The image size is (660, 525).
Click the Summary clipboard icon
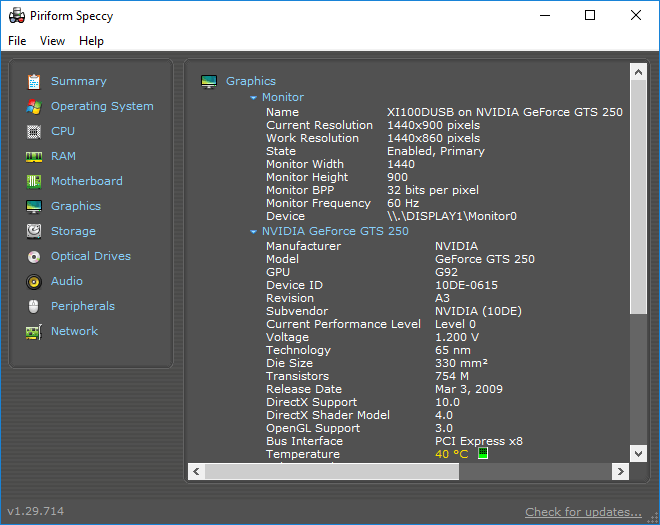click(34, 82)
